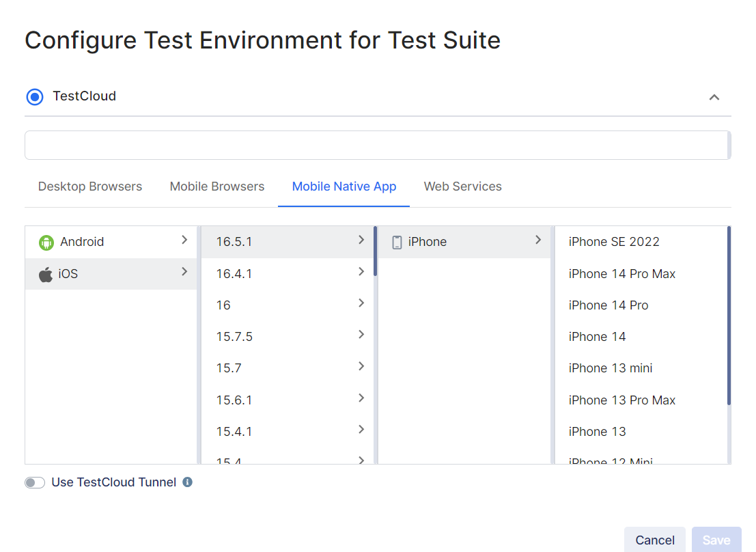Image resolution: width=756 pixels, height=552 pixels.
Task: Expand the 15.7.5 version arrow
Action: click(361, 334)
